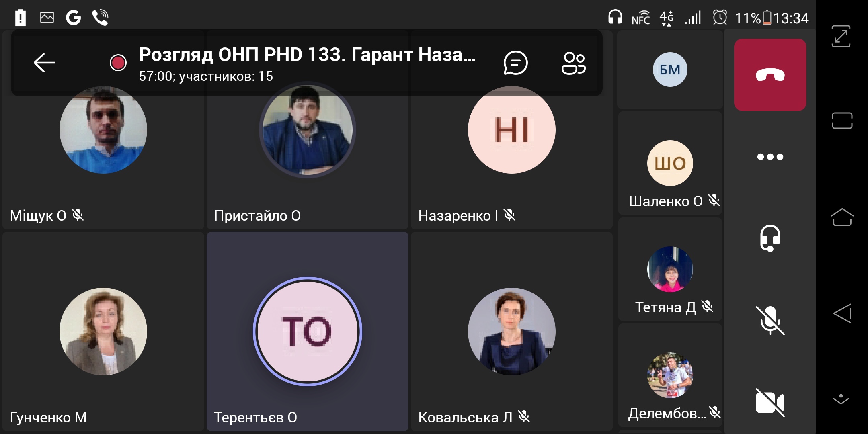This screenshot has height=434, width=868.
Task: Tap the БМ initials avatar
Action: tap(670, 70)
